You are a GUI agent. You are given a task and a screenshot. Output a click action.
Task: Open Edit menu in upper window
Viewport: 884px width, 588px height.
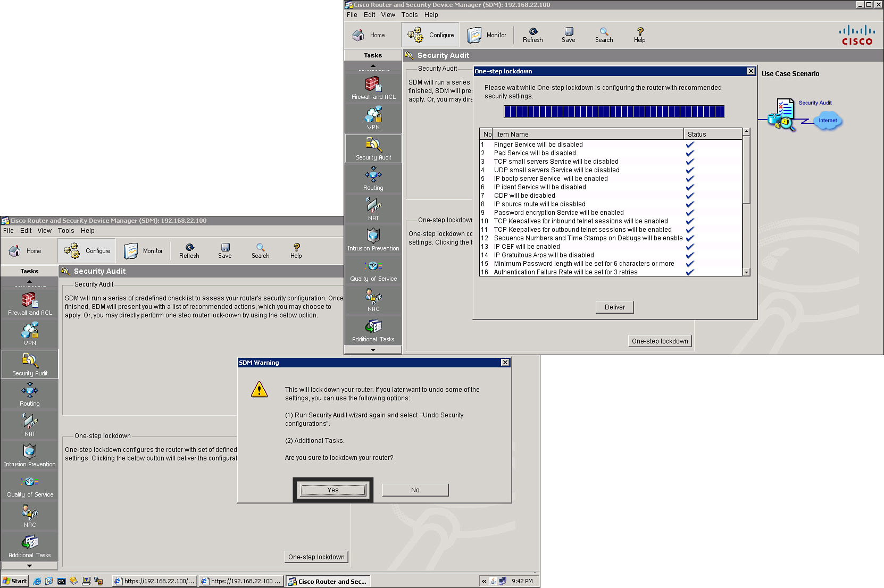pos(370,15)
